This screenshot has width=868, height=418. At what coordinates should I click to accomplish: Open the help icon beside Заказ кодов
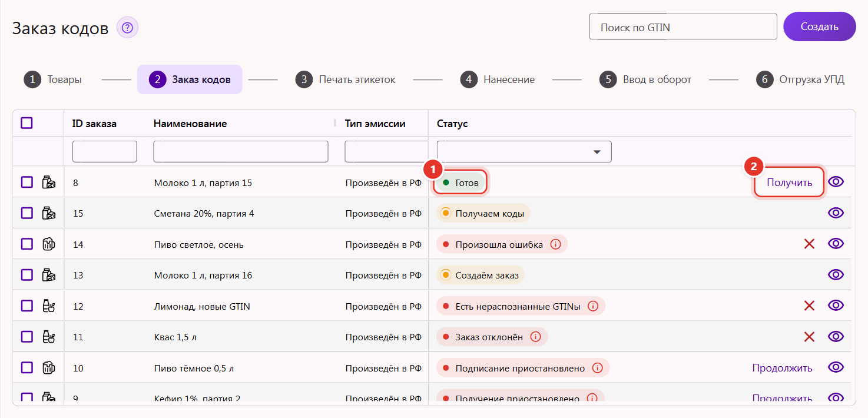click(127, 28)
